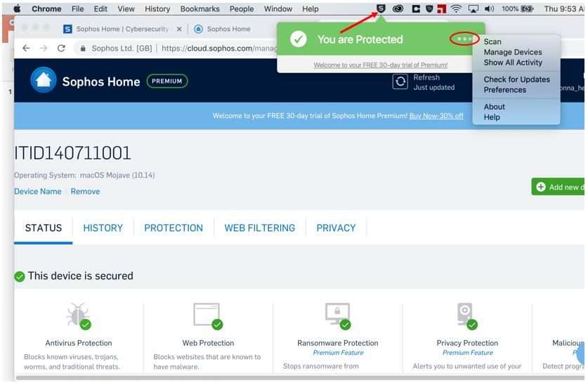Click the Refresh Just updated button text
The width and height of the screenshot is (588, 385).
click(434, 82)
